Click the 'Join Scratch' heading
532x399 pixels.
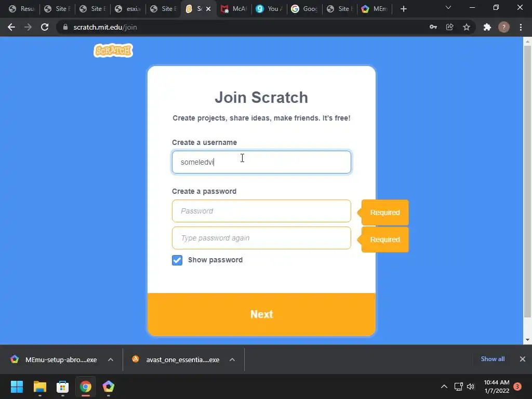coord(261,98)
